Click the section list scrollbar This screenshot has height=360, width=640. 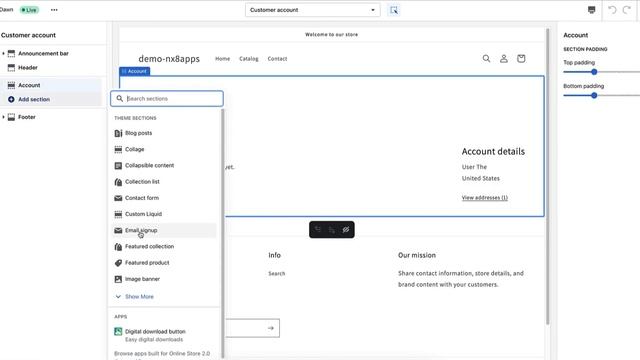tap(223, 233)
